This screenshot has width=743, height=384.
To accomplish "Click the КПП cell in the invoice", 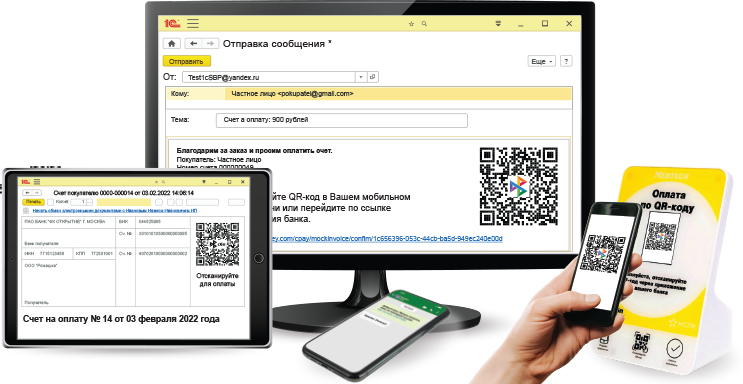I will [x=94, y=254].
